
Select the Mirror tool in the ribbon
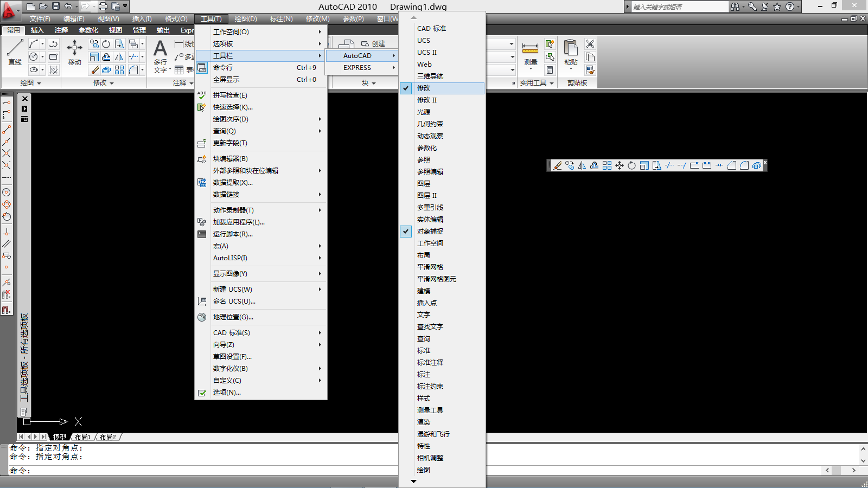119,57
